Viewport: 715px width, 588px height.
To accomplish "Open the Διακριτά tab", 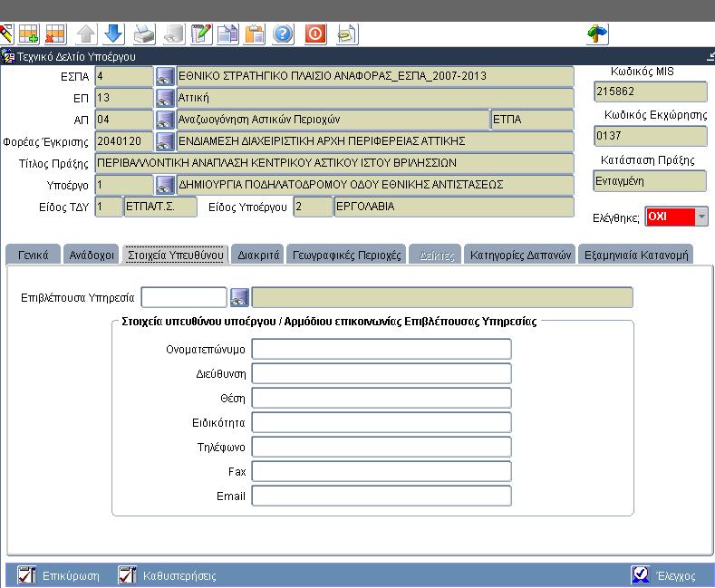I will (x=258, y=255).
